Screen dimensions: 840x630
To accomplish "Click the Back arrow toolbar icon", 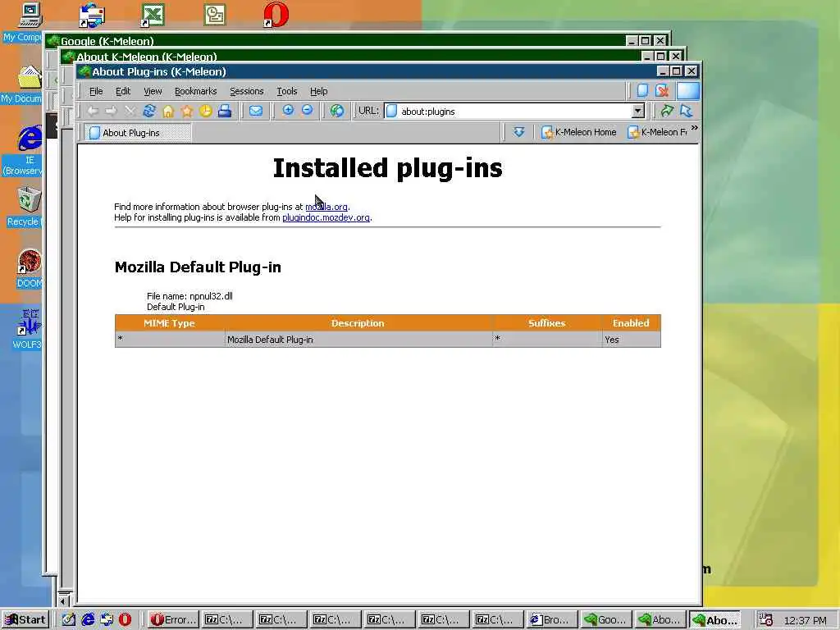I will tap(93, 111).
